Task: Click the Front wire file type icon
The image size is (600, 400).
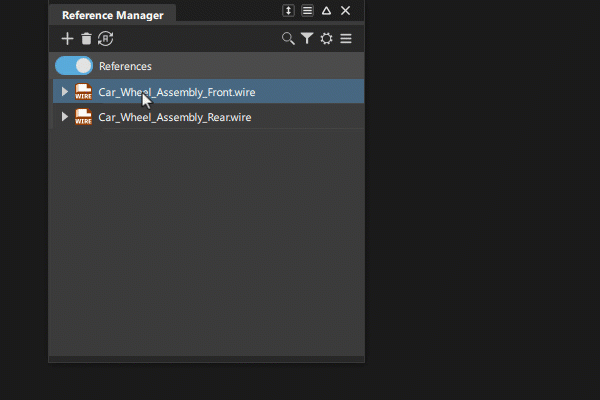Action: point(83,92)
